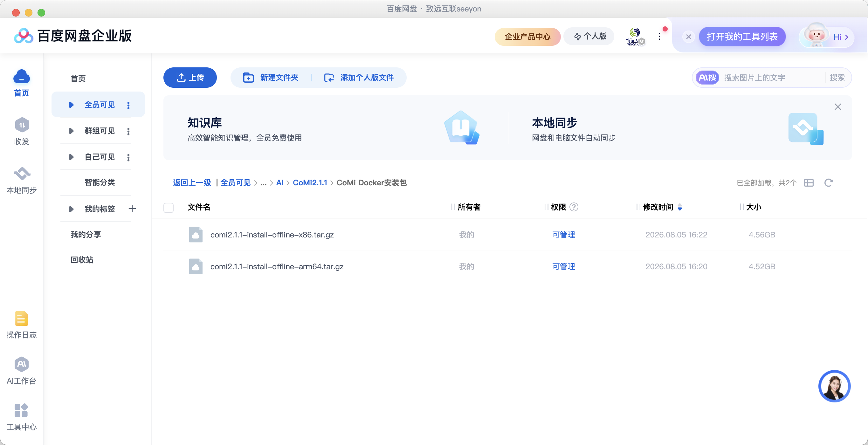Expand the 我的标签 section
The width and height of the screenshot is (868, 445).
click(x=71, y=209)
